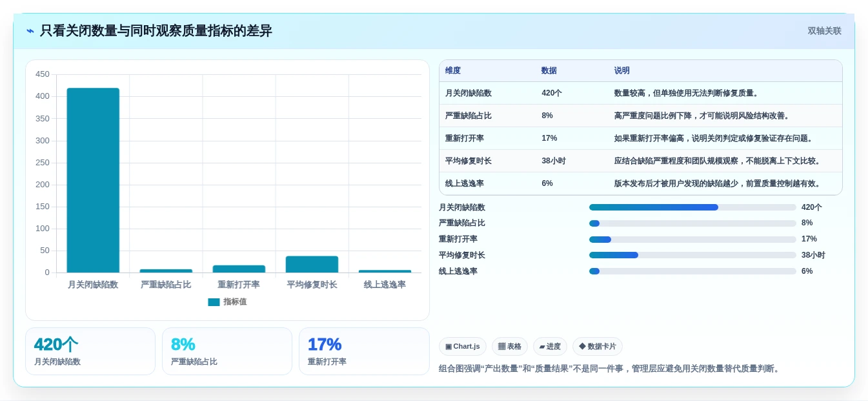The image size is (868, 401).
Task: Select the Chart.js tag chip
Action: point(463,347)
